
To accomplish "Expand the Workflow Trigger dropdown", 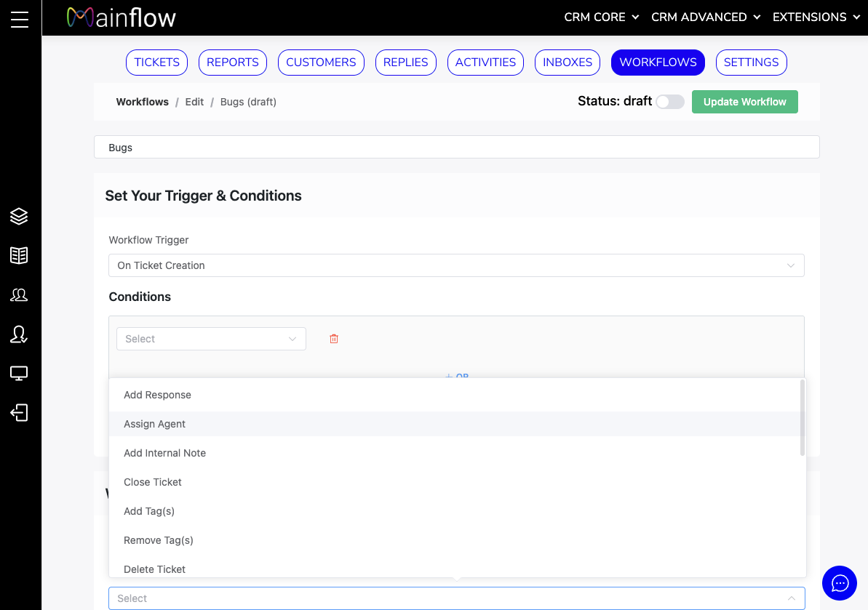I will (456, 265).
